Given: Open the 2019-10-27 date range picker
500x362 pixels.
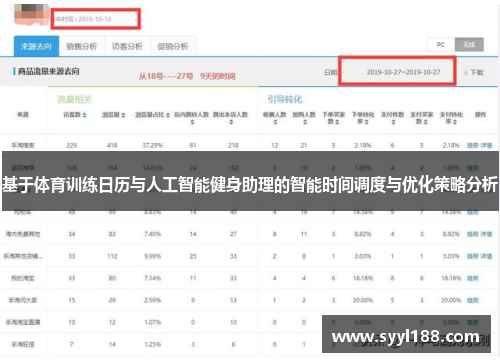Looking at the screenshot, I should click(x=403, y=72).
